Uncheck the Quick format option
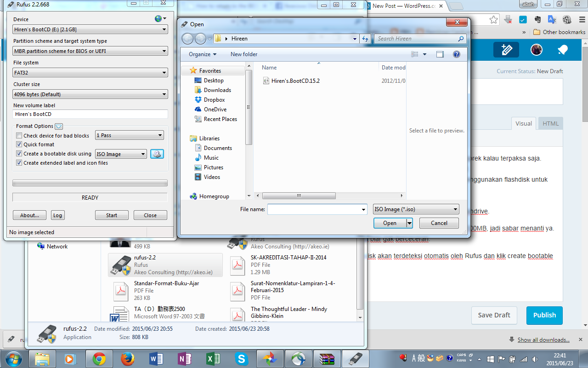 click(19, 144)
